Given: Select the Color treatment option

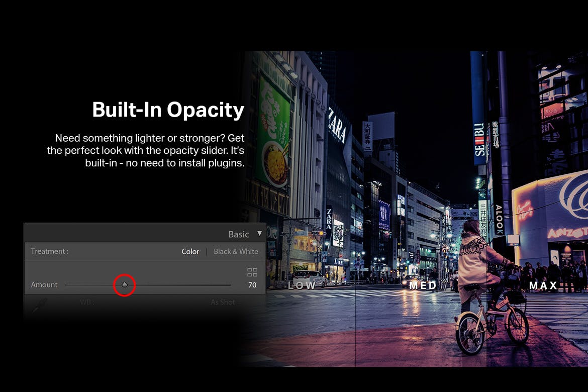Looking at the screenshot, I should (x=190, y=251).
